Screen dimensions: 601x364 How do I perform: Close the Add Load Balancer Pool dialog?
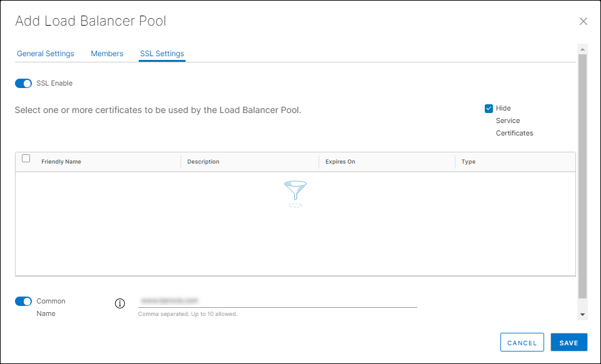[583, 21]
